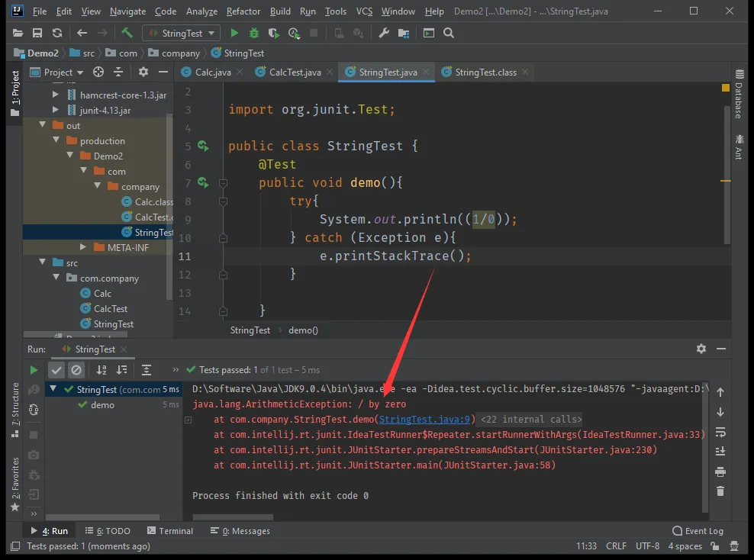Toggle show ignored tests button

76,370
